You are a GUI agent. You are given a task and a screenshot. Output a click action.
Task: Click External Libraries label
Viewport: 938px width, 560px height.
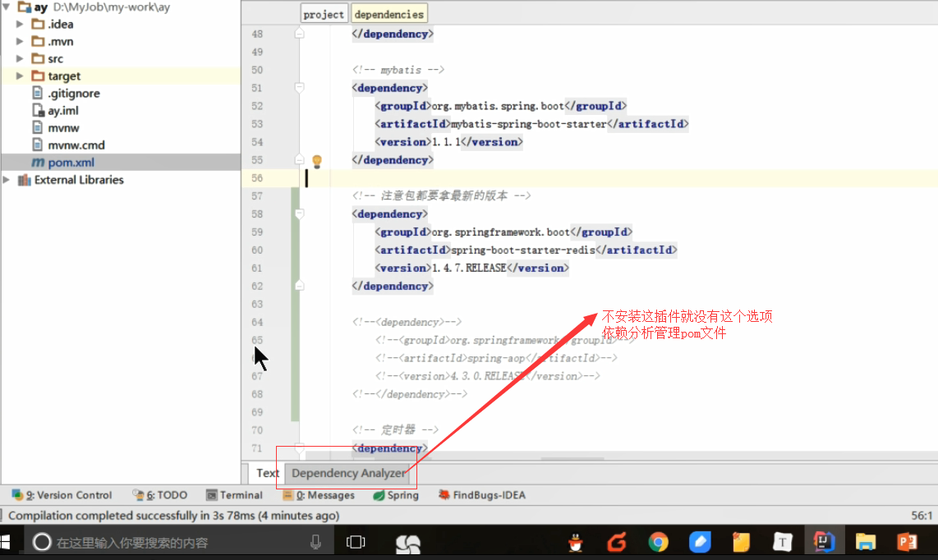[x=79, y=180]
